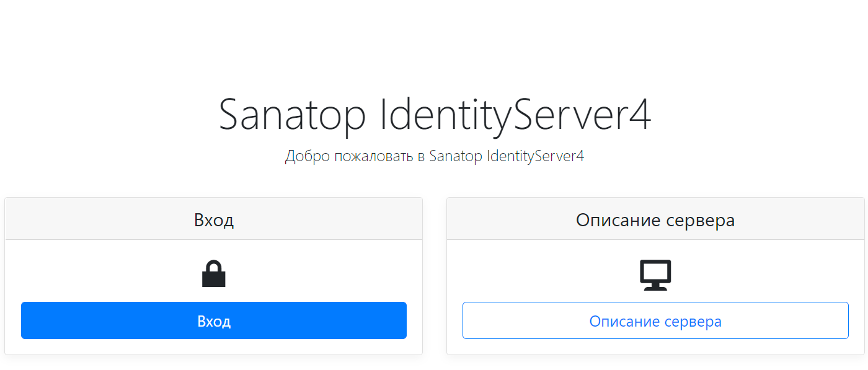
Task: Click the computer monitor icon
Action: (655, 275)
